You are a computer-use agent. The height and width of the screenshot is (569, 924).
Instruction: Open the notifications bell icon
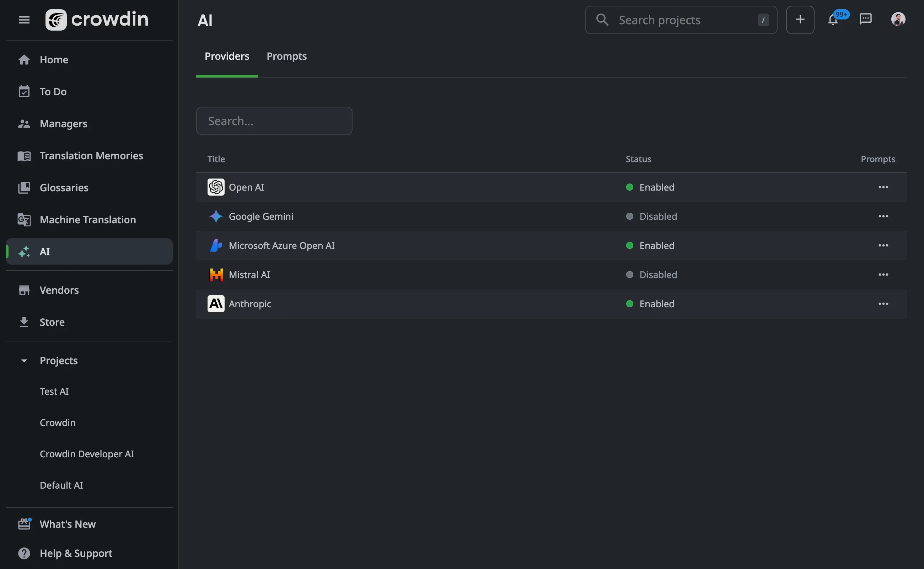pyautogui.click(x=833, y=20)
